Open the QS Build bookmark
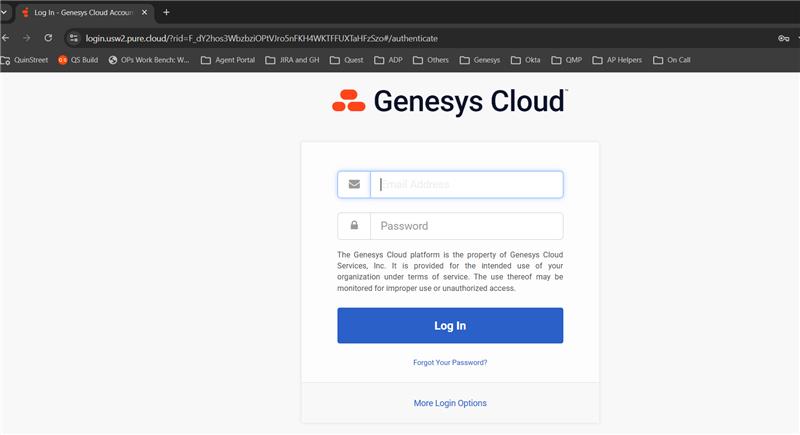The width and height of the screenshot is (800, 435). point(78,60)
